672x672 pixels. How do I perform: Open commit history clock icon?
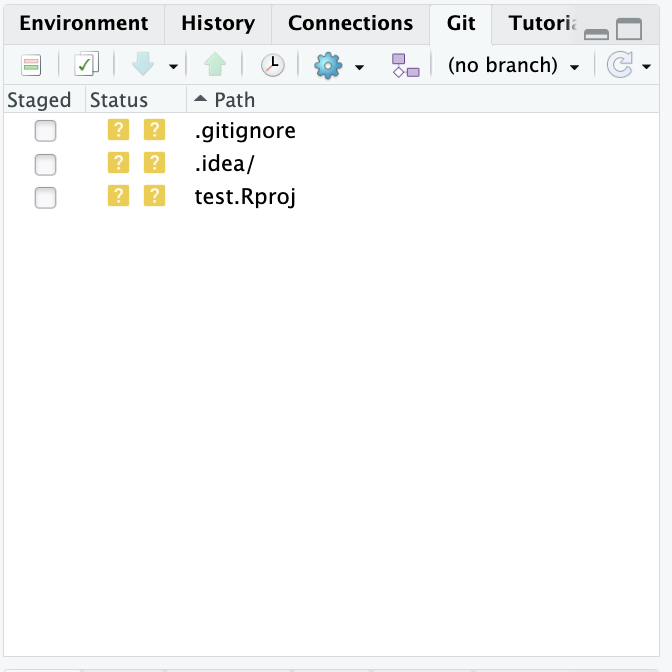pos(273,65)
